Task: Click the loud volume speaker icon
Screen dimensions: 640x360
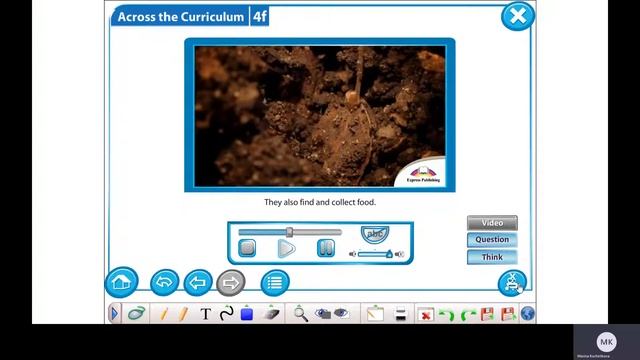Action: coord(400,254)
